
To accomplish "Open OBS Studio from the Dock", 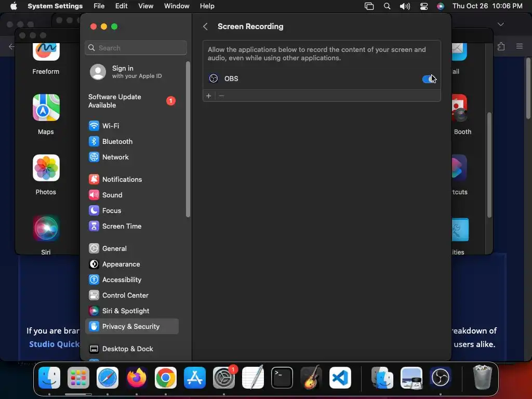I will [441, 378].
